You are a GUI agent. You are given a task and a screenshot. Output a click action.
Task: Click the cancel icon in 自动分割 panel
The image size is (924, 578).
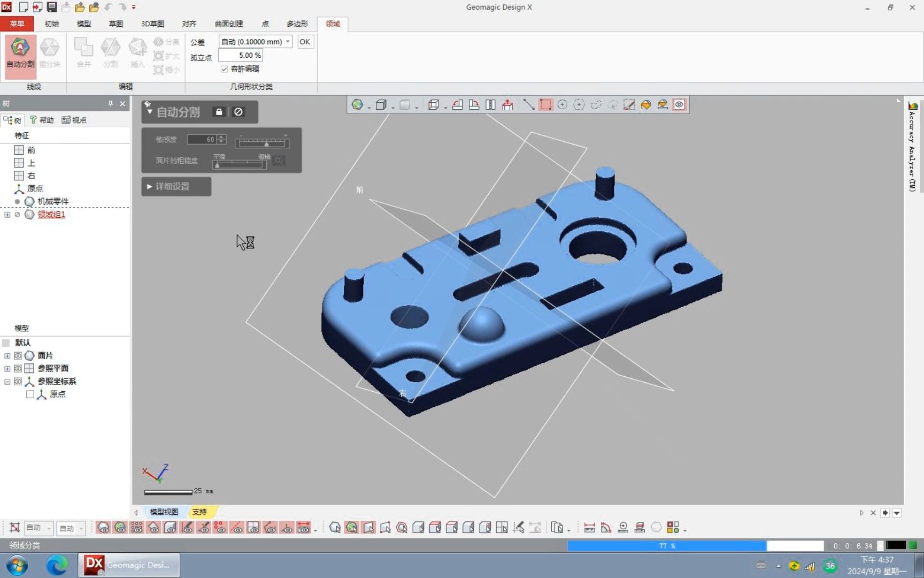(x=238, y=112)
